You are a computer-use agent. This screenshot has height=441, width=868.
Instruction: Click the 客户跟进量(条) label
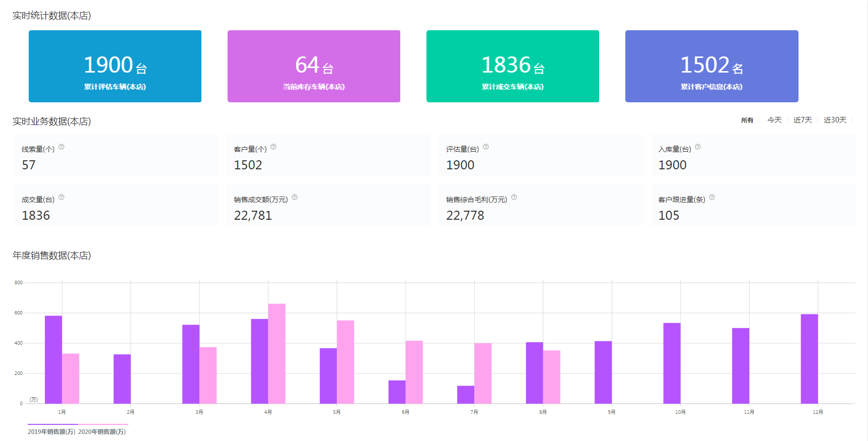pyautogui.click(x=682, y=200)
